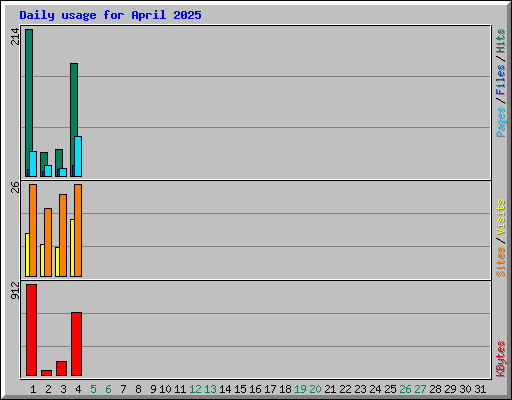Click the KBytes legend label
Image resolution: width=512 pixels, height=400 pixels.
click(x=501, y=359)
